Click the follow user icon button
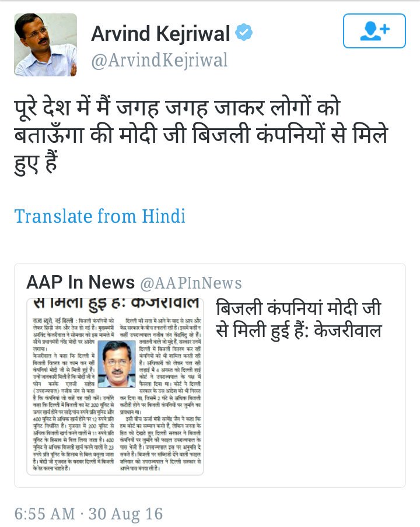This screenshot has width=420, height=527. pyautogui.click(x=374, y=31)
